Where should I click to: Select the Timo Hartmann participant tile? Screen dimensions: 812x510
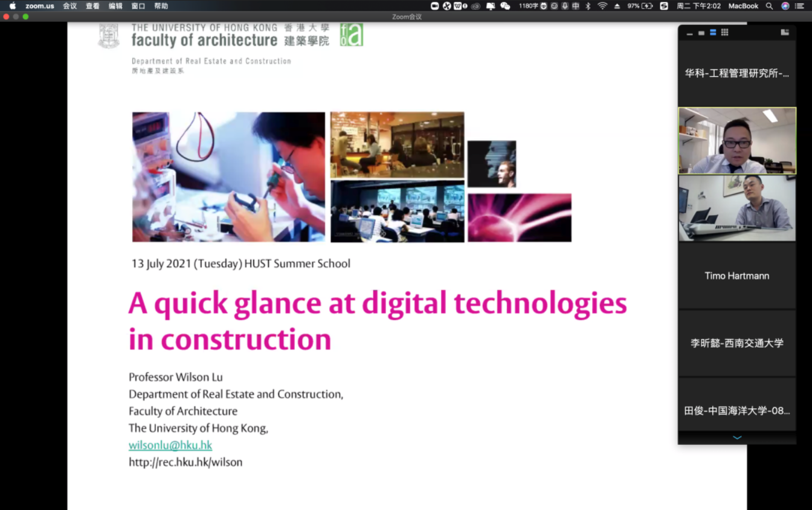(x=736, y=276)
